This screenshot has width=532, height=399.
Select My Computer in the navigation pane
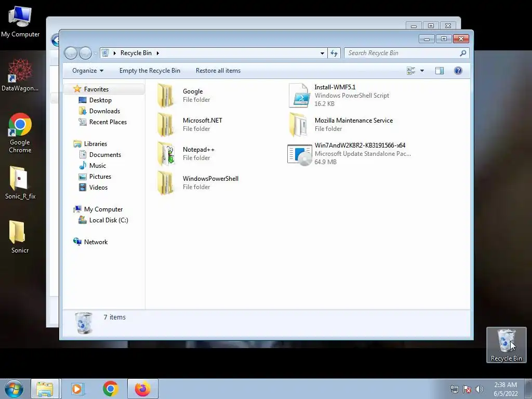(103, 209)
